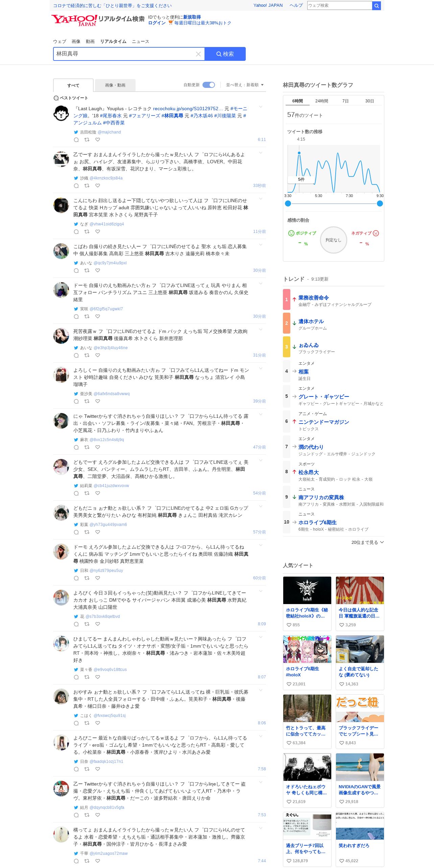Expand trends with 20位まで見る
This screenshot has width=434, height=868.
point(367,542)
